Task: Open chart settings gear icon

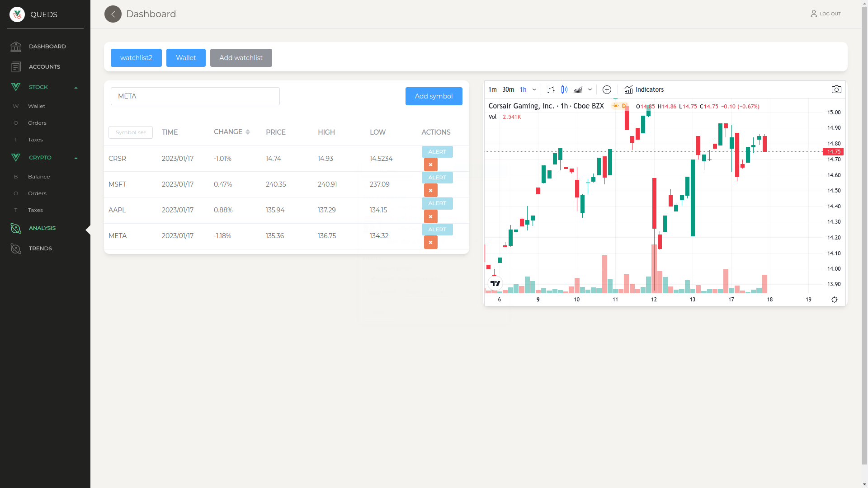Action: [834, 300]
